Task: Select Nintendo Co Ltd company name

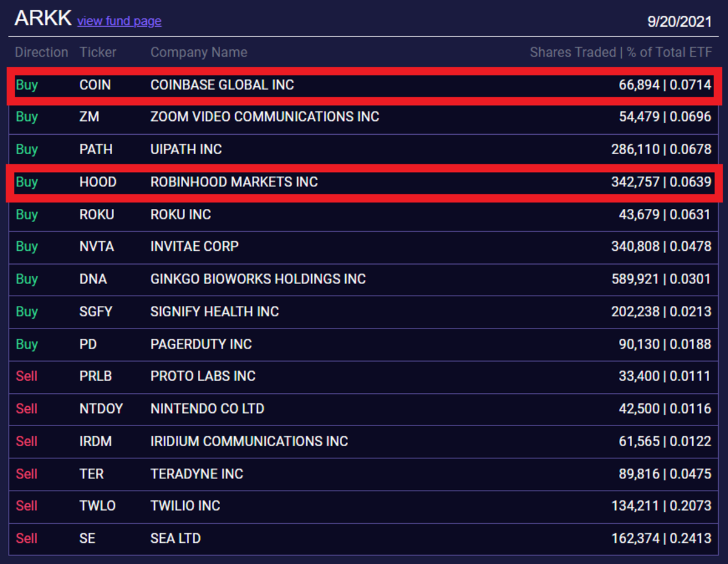Action: (207, 409)
